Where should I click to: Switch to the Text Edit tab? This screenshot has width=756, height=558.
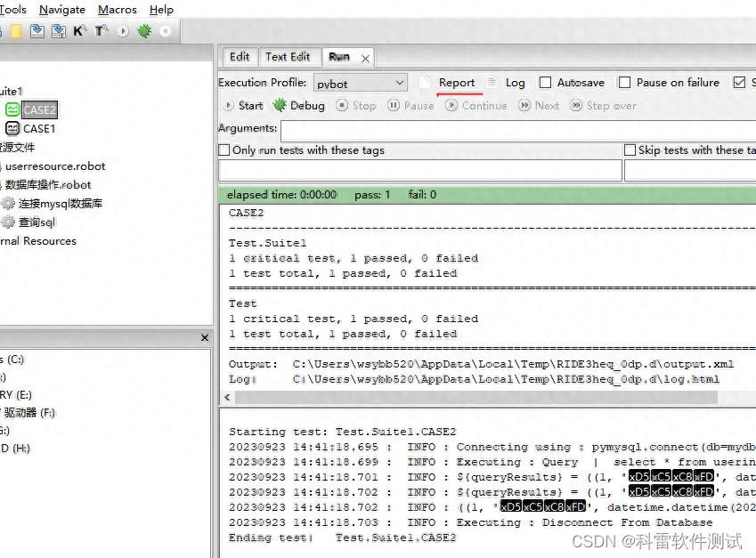click(289, 56)
